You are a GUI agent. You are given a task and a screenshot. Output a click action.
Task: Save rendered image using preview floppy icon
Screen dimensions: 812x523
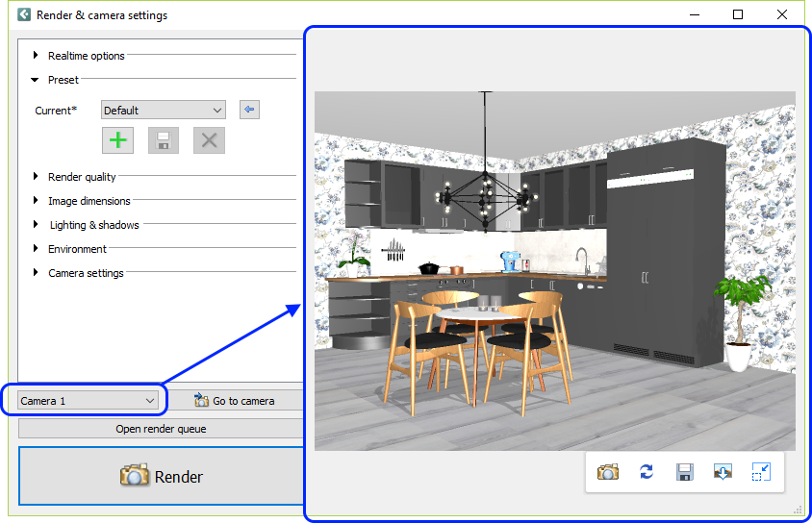point(685,472)
